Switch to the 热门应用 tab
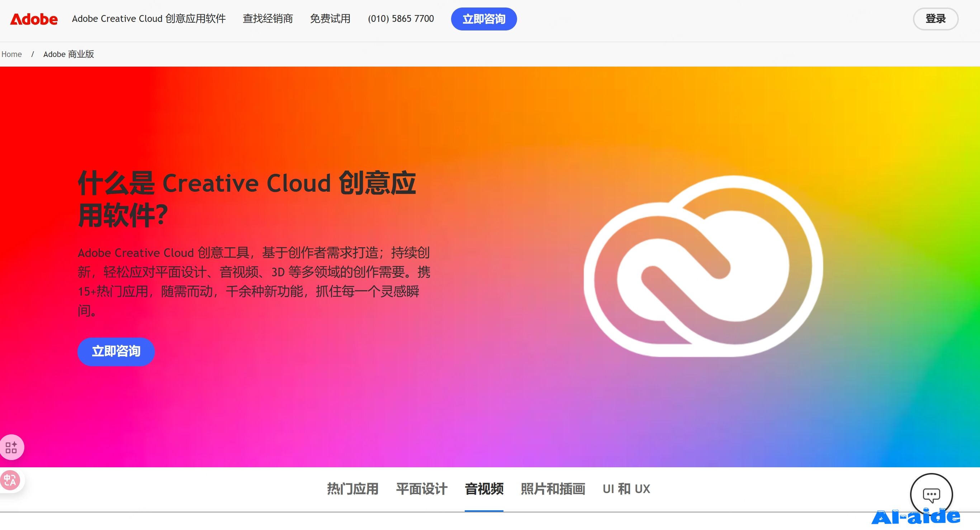The width and height of the screenshot is (980, 530). 352,489
